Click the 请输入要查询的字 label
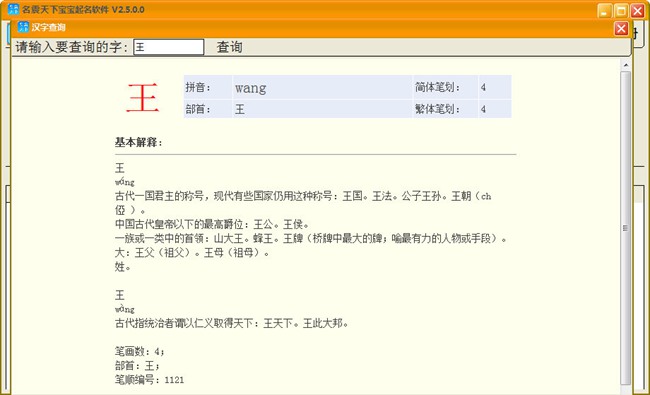Screen dimensions: 650x395 [71, 47]
